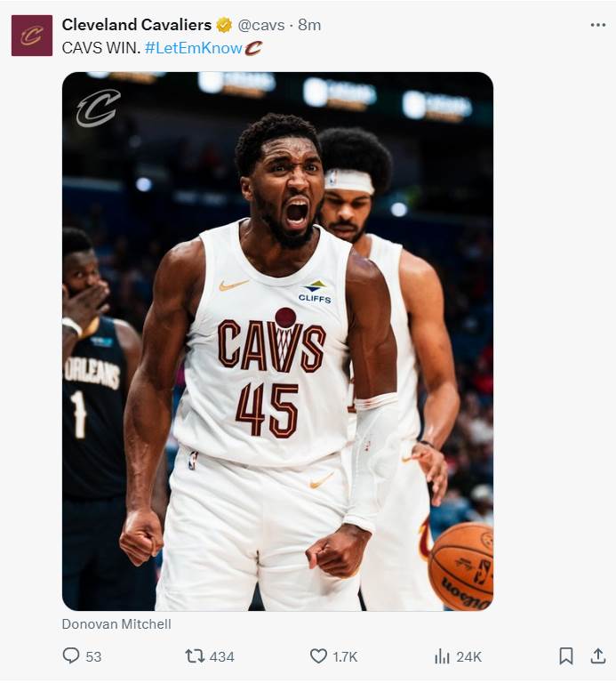
Task: Click the 434 reposts count
Action: [221, 656]
